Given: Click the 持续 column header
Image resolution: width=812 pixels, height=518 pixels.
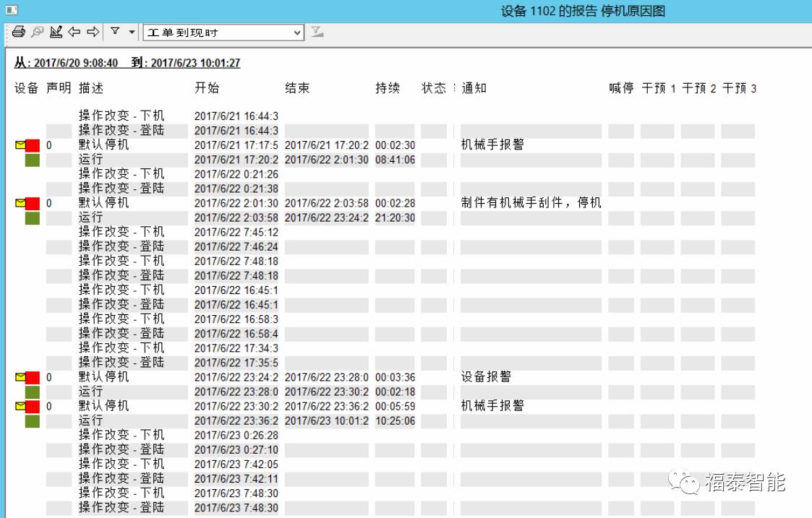Looking at the screenshot, I should [387, 88].
